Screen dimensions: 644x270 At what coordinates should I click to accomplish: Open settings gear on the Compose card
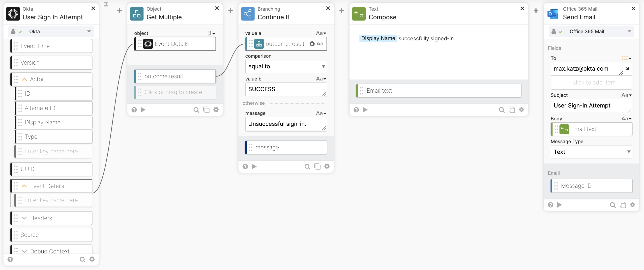click(x=522, y=110)
